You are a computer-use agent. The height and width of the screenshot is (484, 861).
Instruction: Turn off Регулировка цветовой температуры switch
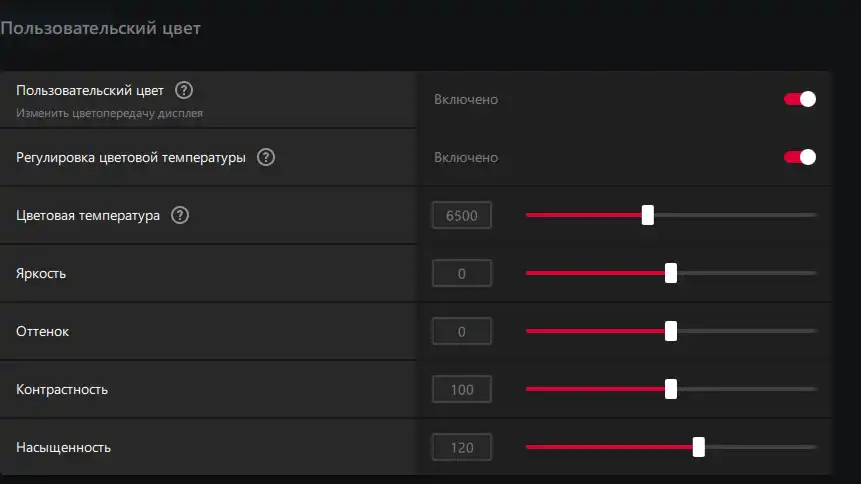[x=800, y=158]
